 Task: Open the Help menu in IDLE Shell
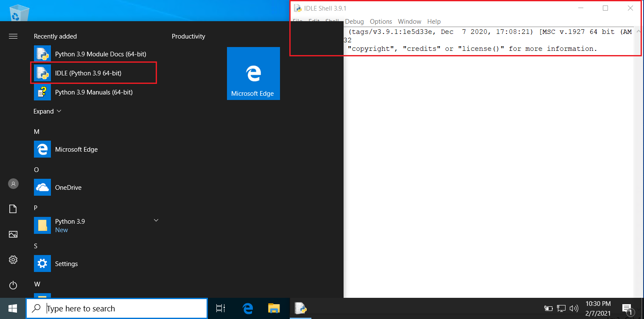[434, 22]
